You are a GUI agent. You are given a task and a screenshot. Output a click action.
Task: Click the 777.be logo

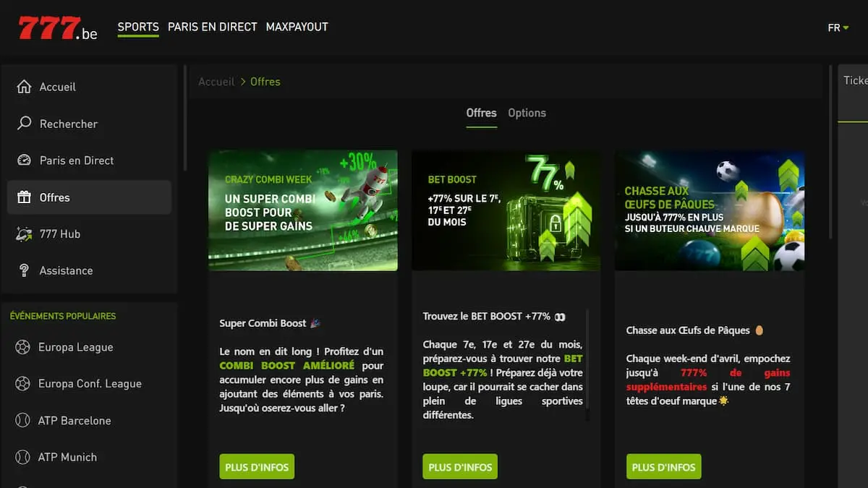[58, 28]
